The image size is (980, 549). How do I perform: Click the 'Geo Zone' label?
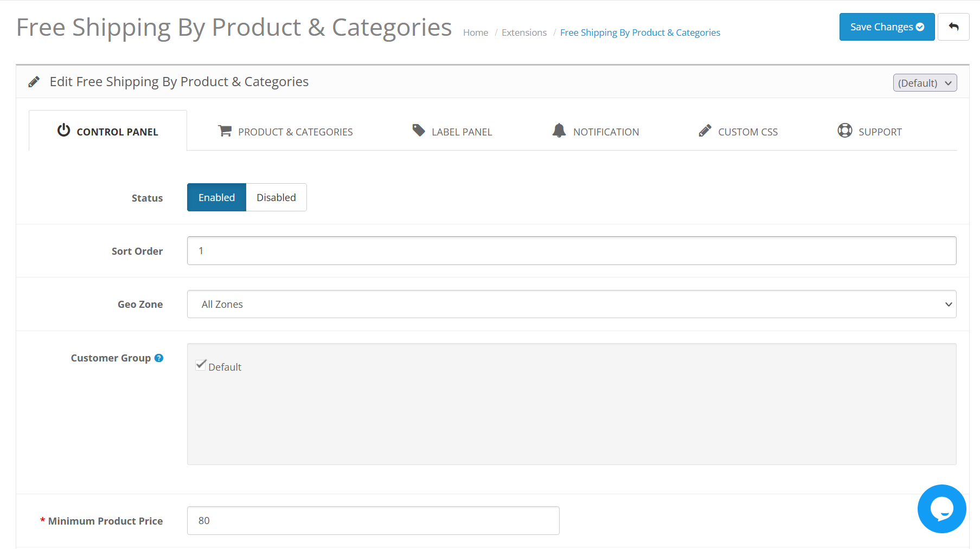click(x=140, y=304)
